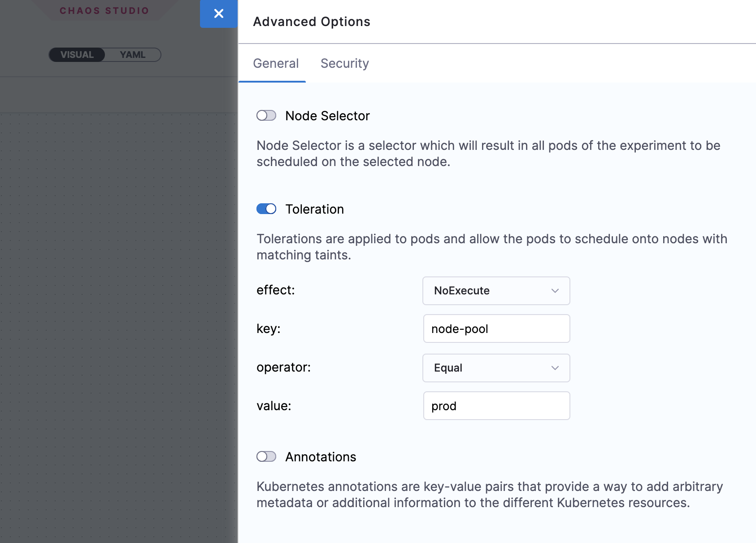Screen dimensions: 756x543
Task: Click the Node Selector label text
Action: tap(327, 116)
